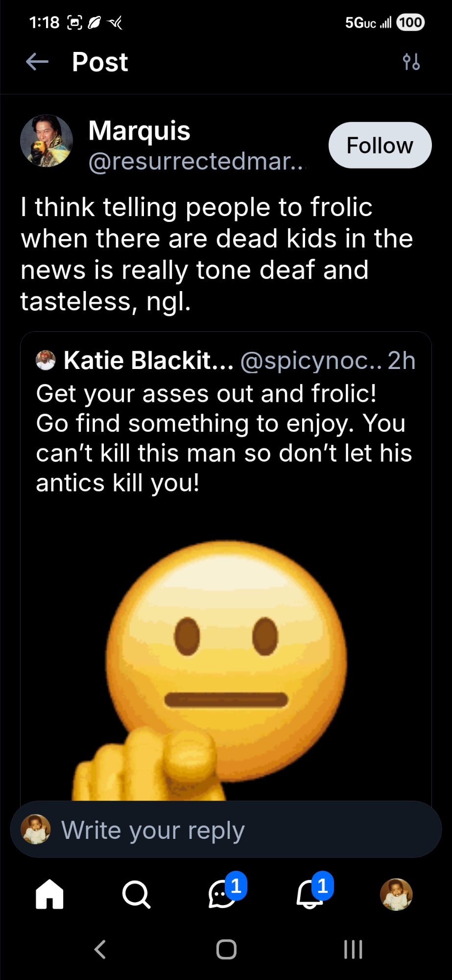Viewport: 452px width, 980px height.
Task: Tap Android home navigation button
Action: pyautogui.click(x=226, y=949)
